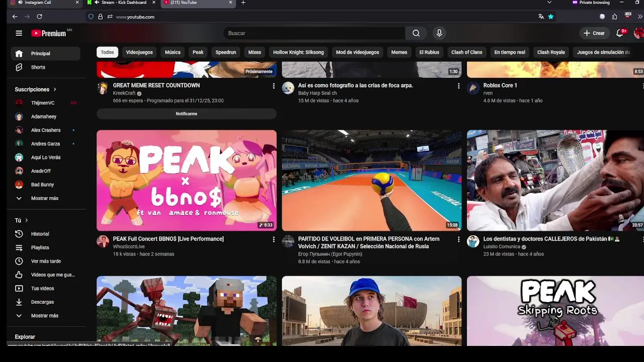Select the Clash Royale chip
Viewport: 644px width, 362px height.
(551, 52)
